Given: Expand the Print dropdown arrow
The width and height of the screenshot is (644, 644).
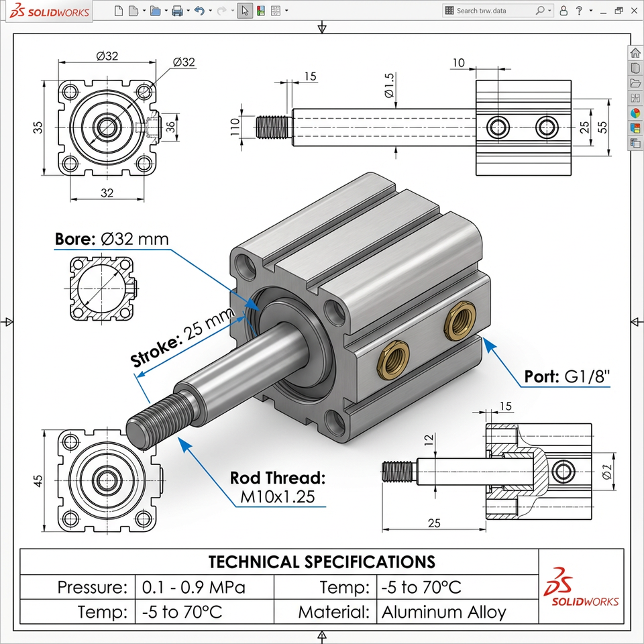Looking at the screenshot, I should click(188, 11).
